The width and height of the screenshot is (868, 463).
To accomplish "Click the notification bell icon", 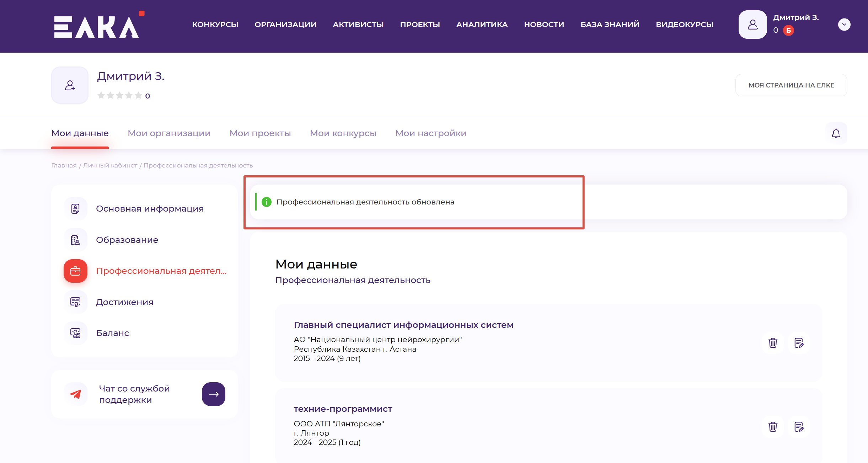I will [836, 133].
